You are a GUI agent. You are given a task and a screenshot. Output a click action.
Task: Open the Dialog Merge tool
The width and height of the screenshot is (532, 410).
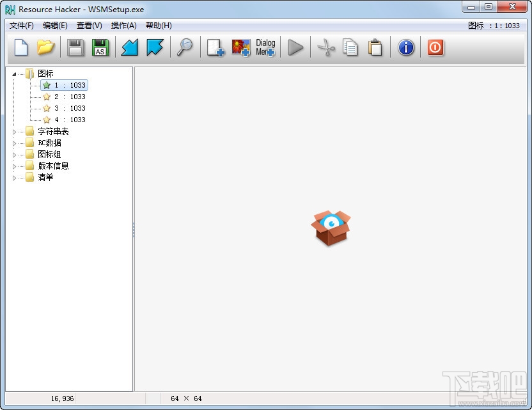[265, 47]
